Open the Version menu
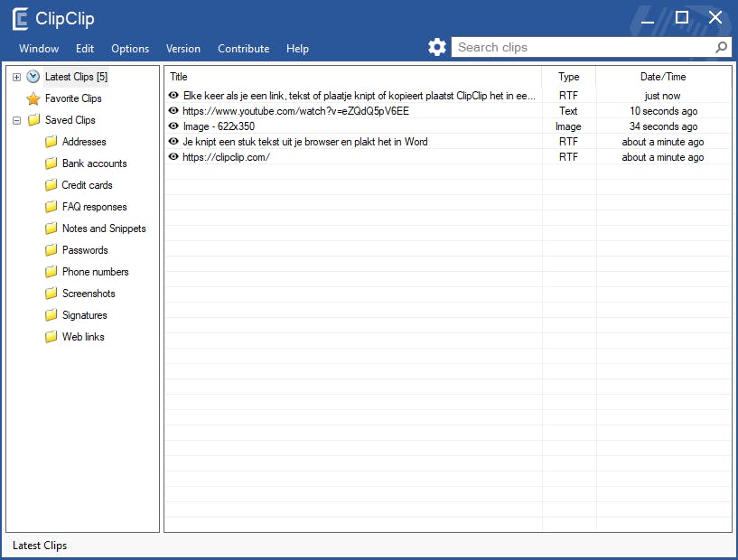The image size is (738, 560). pyautogui.click(x=183, y=49)
